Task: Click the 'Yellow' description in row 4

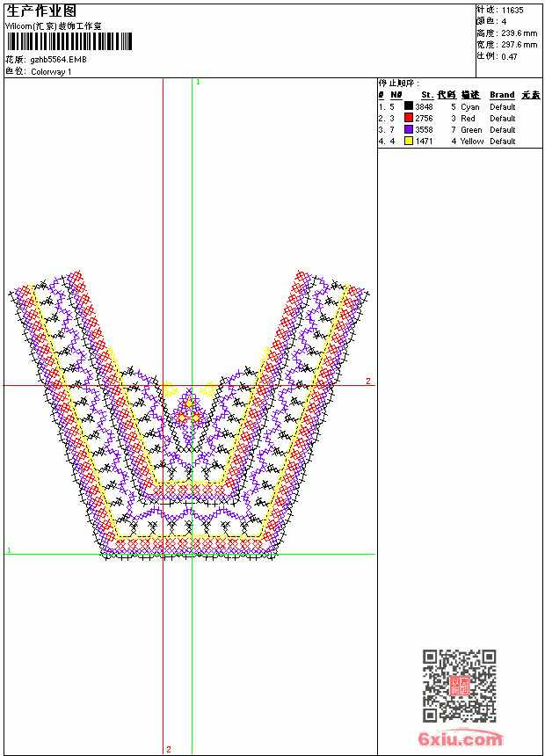Action: pos(472,142)
